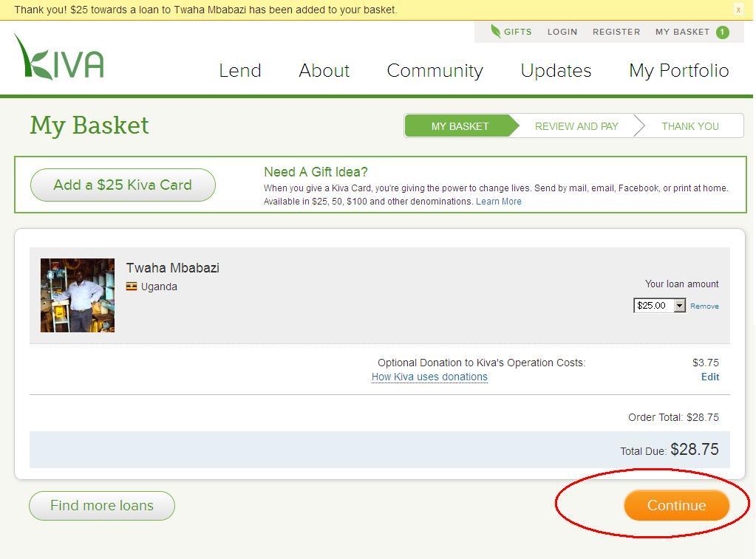Open the Register link
The width and height of the screenshot is (756, 559).
click(616, 32)
